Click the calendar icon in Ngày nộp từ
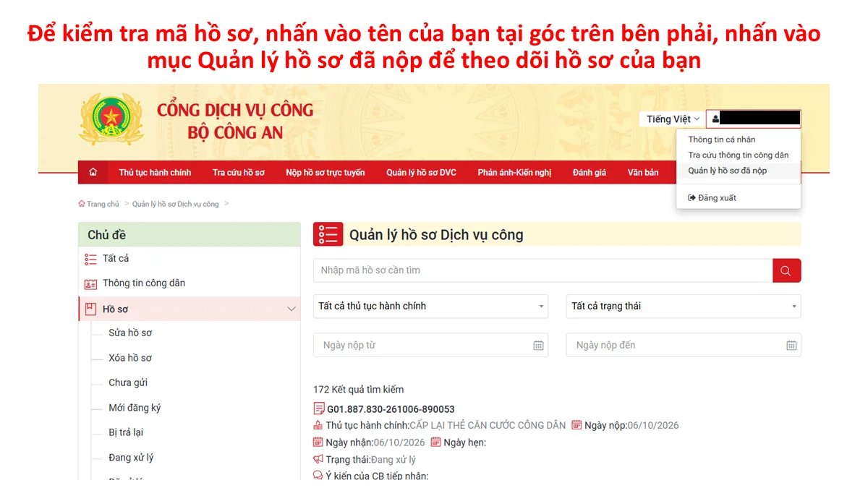The image size is (868, 488). pyautogui.click(x=538, y=346)
